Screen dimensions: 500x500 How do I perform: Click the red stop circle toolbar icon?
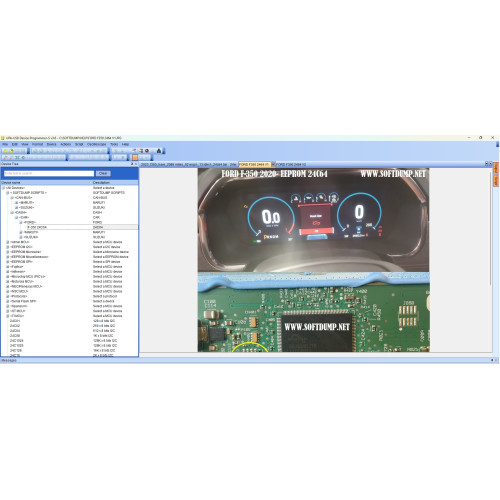147,151
